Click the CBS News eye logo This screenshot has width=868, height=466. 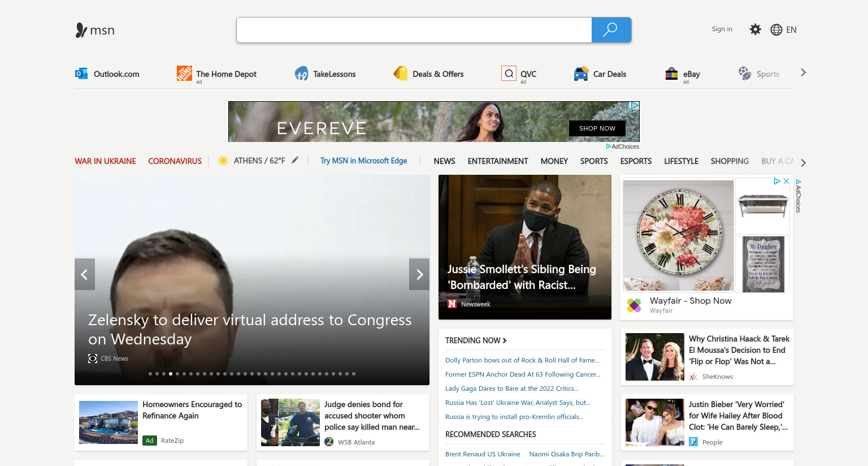point(93,359)
